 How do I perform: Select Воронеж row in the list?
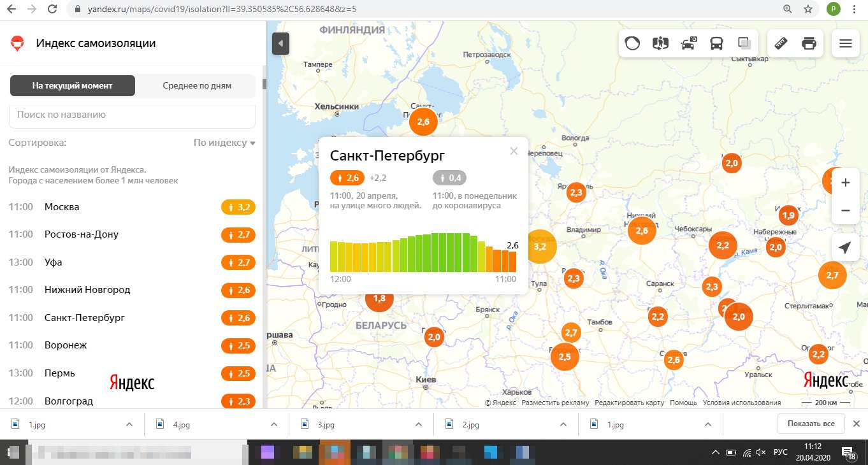(x=132, y=345)
